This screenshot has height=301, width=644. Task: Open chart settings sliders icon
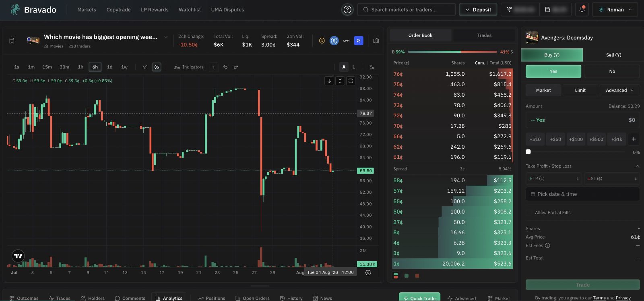tap(372, 67)
